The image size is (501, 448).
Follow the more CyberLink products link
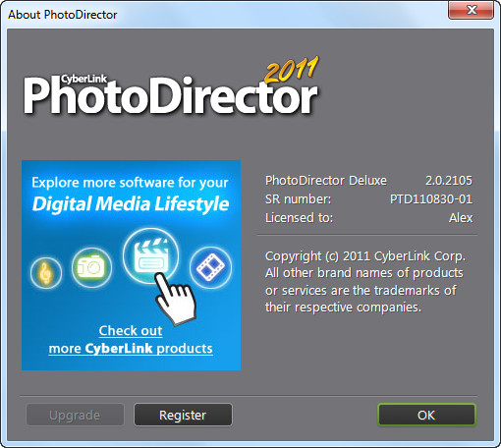coord(131,349)
